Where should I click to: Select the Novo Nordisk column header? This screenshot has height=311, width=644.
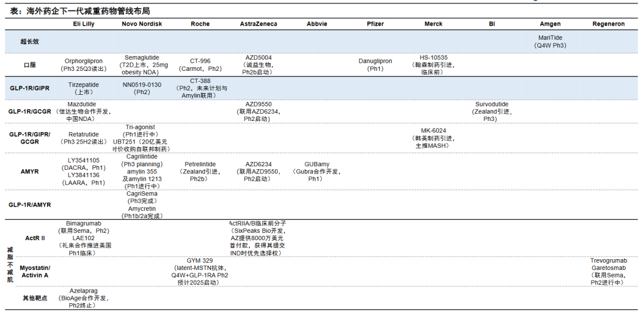pyautogui.click(x=142, y=24)
